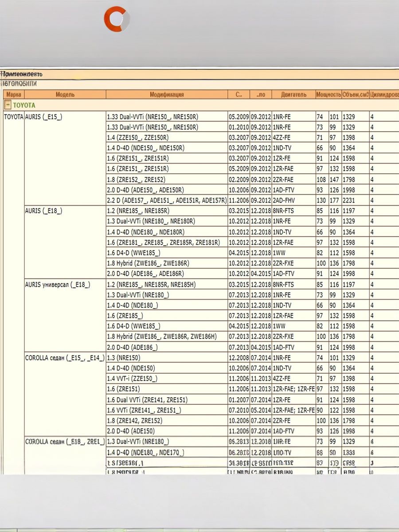
Task: Click the '..по' end date column header
Action: click(x=261, y=94)
